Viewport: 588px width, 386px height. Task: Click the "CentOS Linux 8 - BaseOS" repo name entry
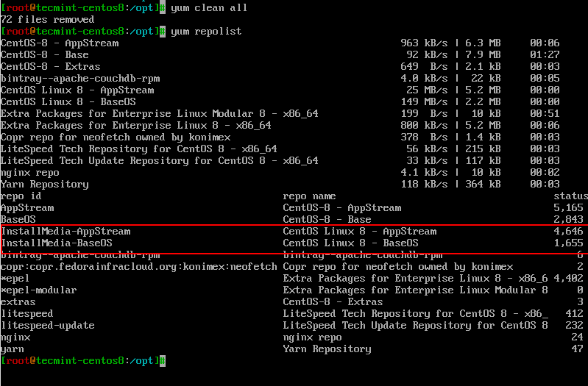click(x=350, y=243)
